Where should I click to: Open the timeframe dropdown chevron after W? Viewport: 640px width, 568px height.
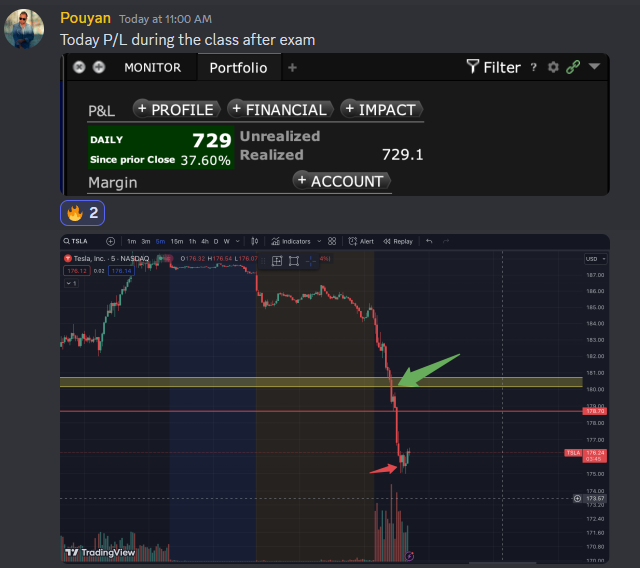pyautogui.click(x=238, y=242)
